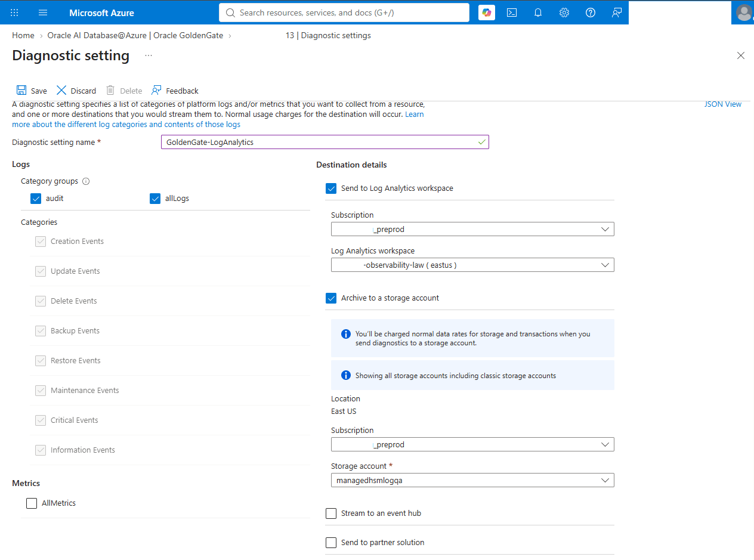Screen dimensions: 754x560
Task: Open the Diagnostic settings breadcrumb
Action: [328, 36]
